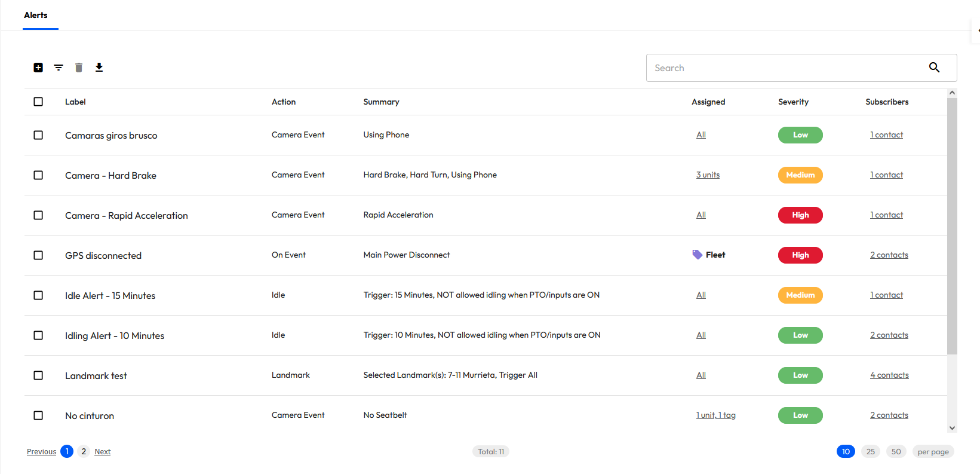Click High severity badge for GPS disconnected
The image size is (980, 474).
[800, 255]
